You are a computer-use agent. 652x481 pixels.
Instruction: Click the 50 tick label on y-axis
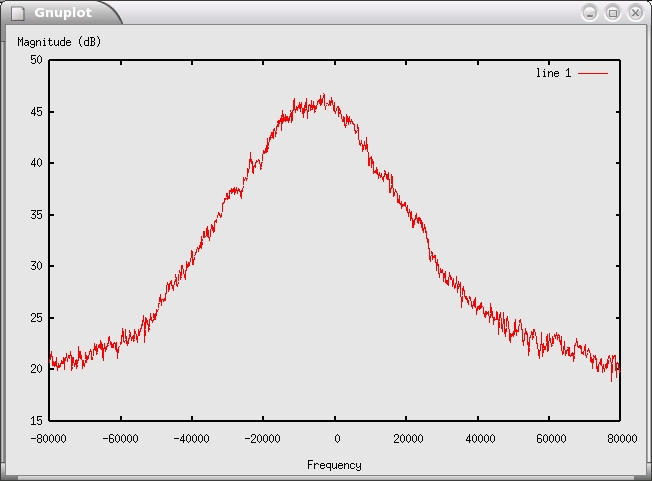point(36,60)
